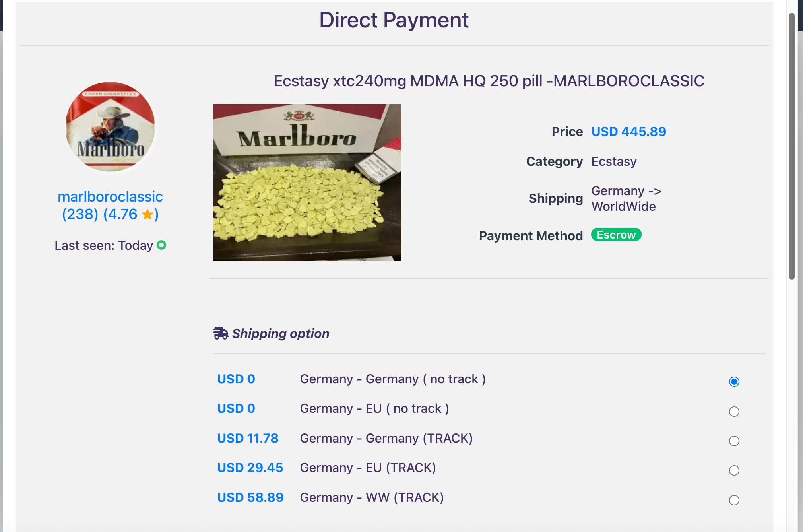Click the listing title mentioning MARLBOROCLASSIC

tap(489, 81)
